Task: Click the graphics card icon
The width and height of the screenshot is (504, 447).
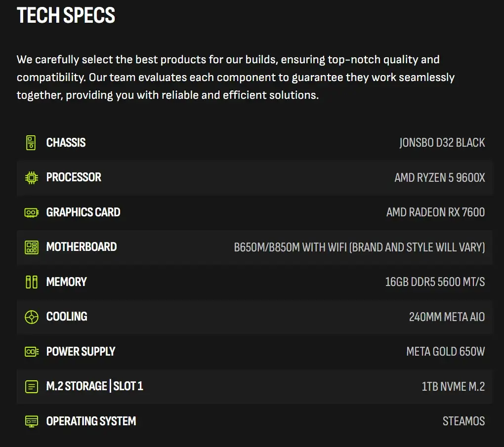Action: click(x=32, y=212)
